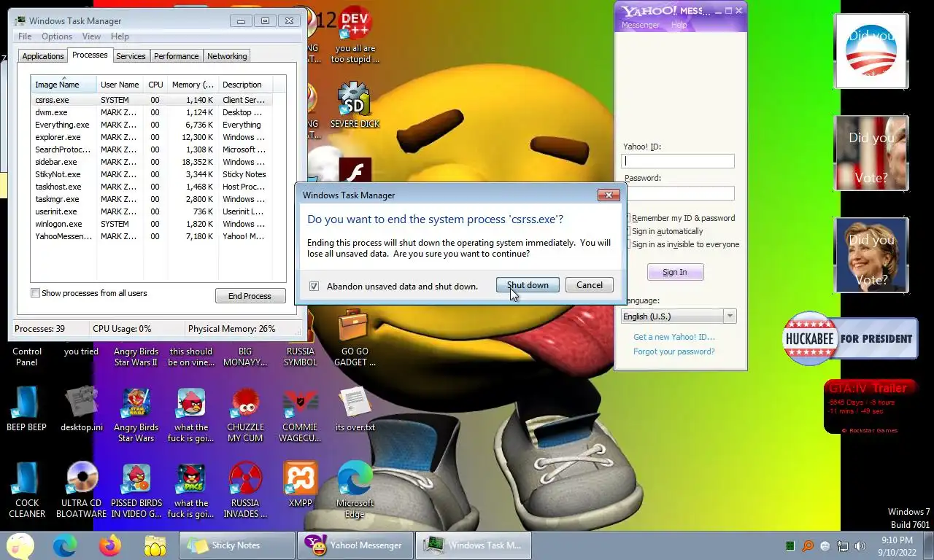Image resolution: width=934 pixels, height=560 pixels.
Task: Open the Messenger menu in Yahoo Messenger
Action: click(640, 25)
